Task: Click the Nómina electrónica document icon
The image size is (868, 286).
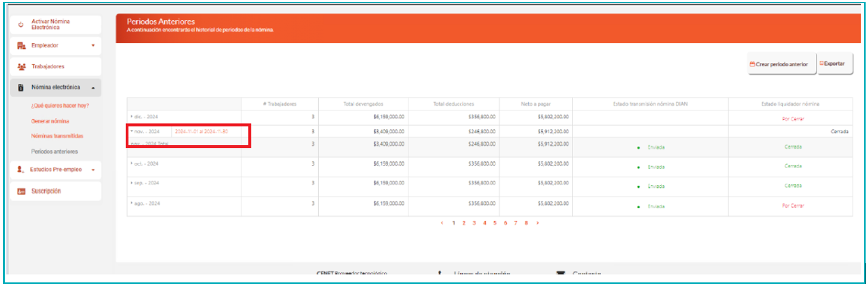Action: [21, 87]
